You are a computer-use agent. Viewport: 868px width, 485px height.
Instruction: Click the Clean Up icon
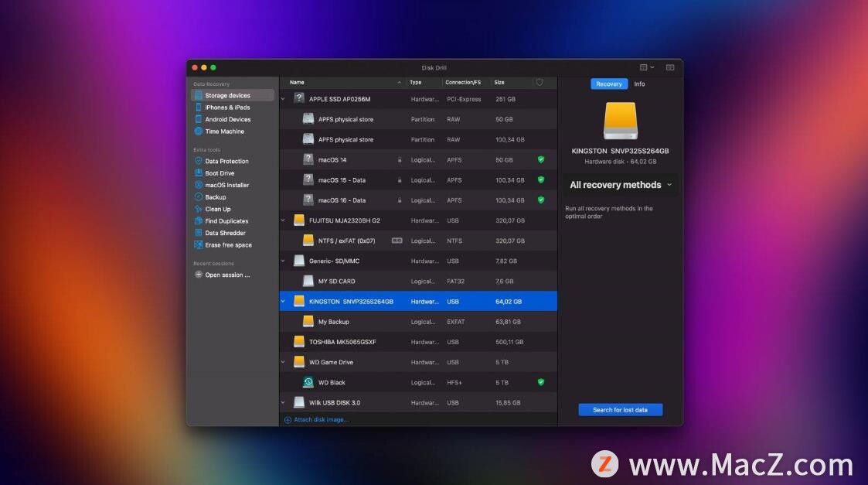click(x=199, y=209)
